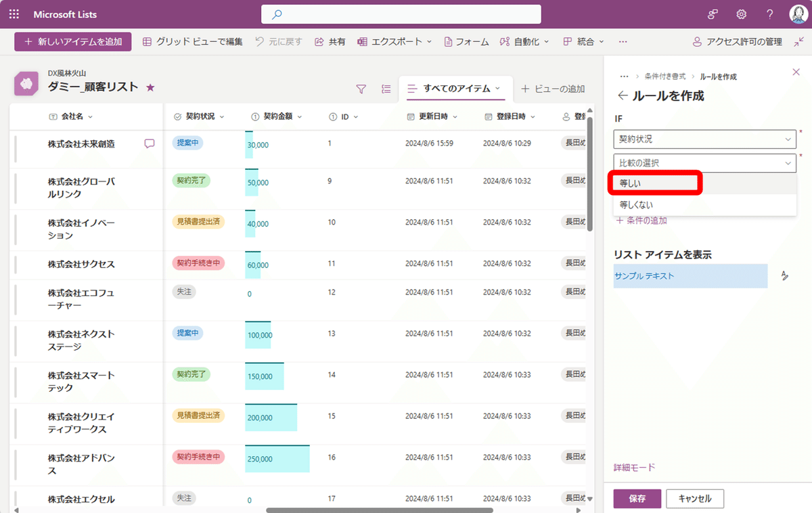
Task: Click 詳細モード link
Action: (x=634, y=468)
